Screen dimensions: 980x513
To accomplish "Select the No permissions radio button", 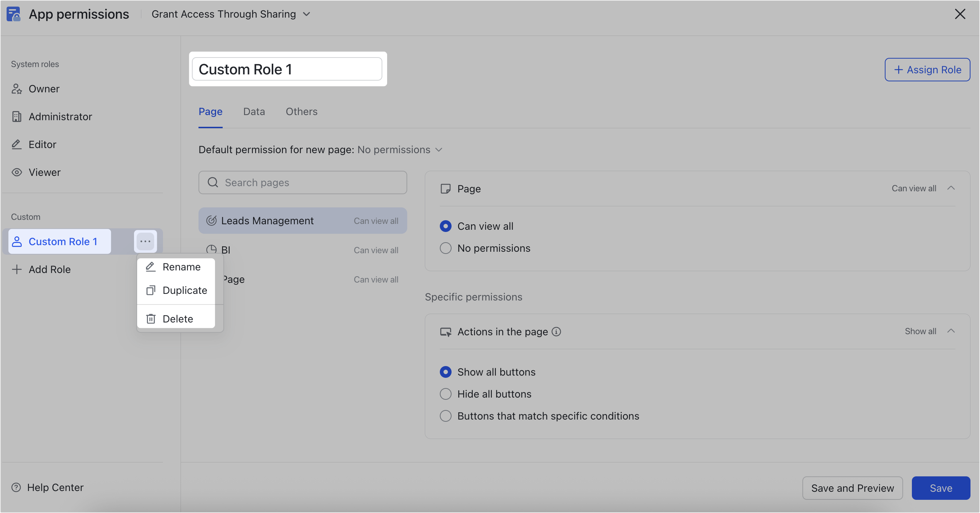I will click(x=445, y=248).
